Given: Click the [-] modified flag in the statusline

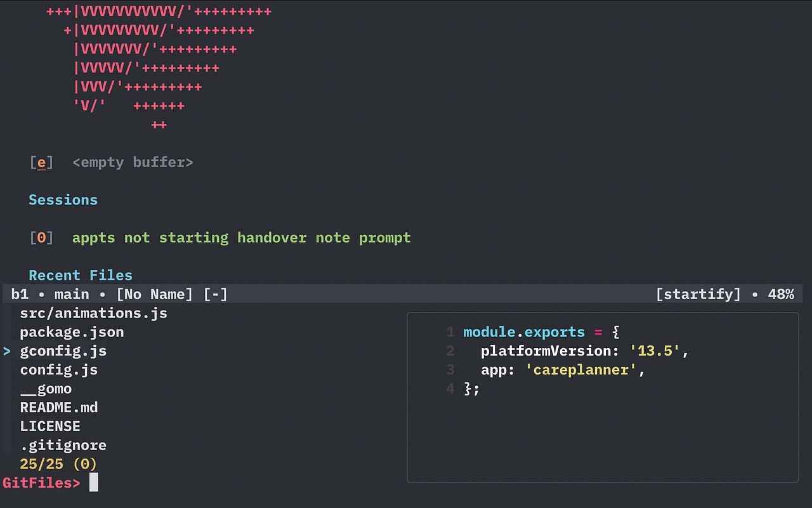Looking at the screenshot, I should click(x=215, y=294).
